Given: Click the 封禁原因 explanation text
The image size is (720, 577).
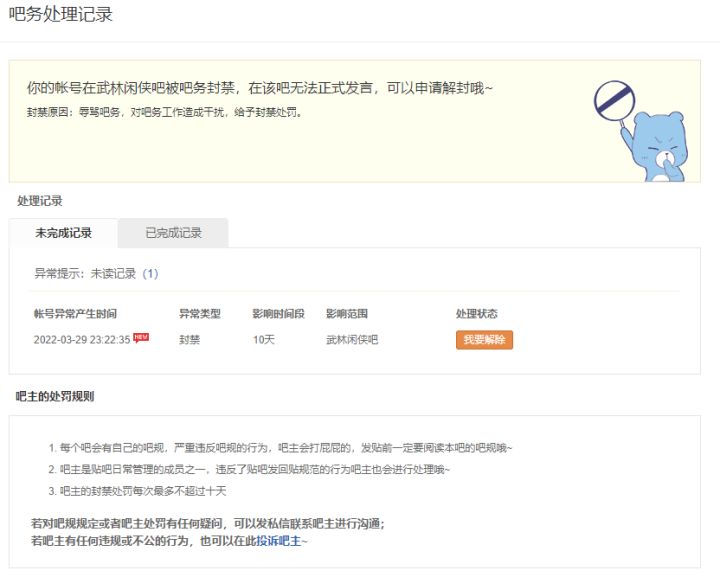Looking at the screenshot, I should click(x=164, y=112).
